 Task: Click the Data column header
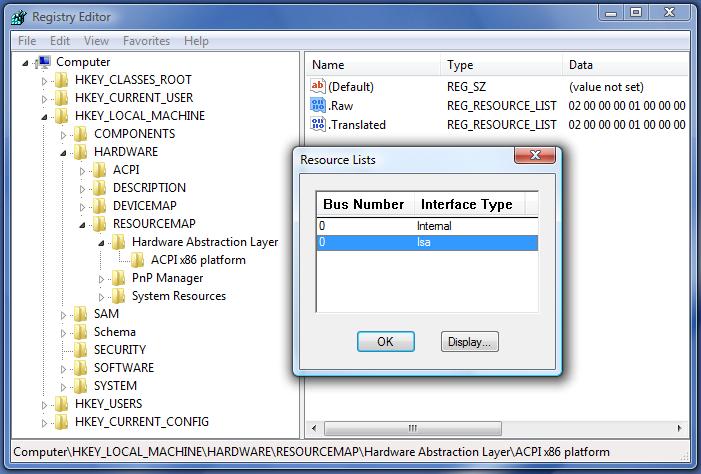pyautogui.click(x=626, y=65)
